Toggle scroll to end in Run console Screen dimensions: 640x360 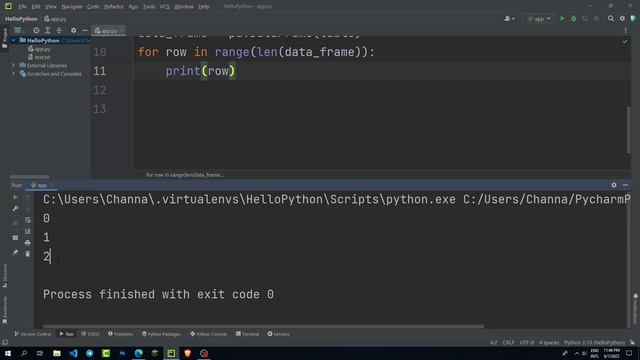28,231
